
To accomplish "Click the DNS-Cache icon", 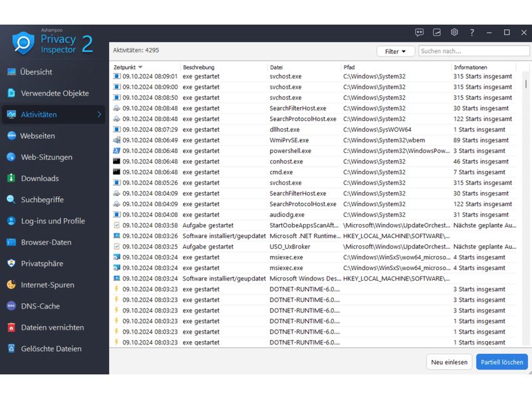I will (x=11, y=306).
